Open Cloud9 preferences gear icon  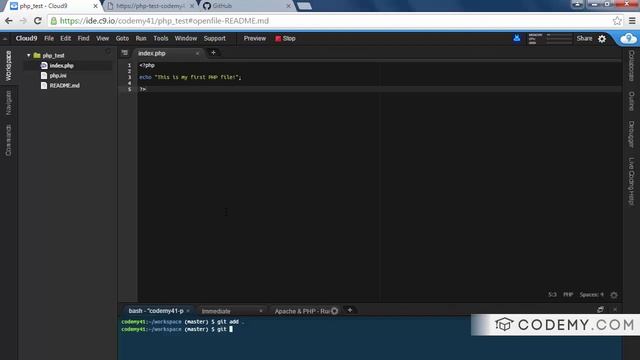602,39
